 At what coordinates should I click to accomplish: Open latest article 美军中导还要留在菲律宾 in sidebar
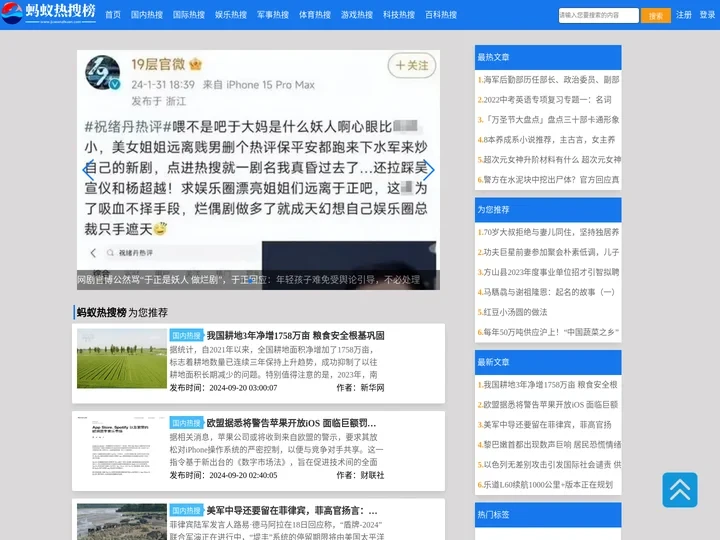click(545, 425)
